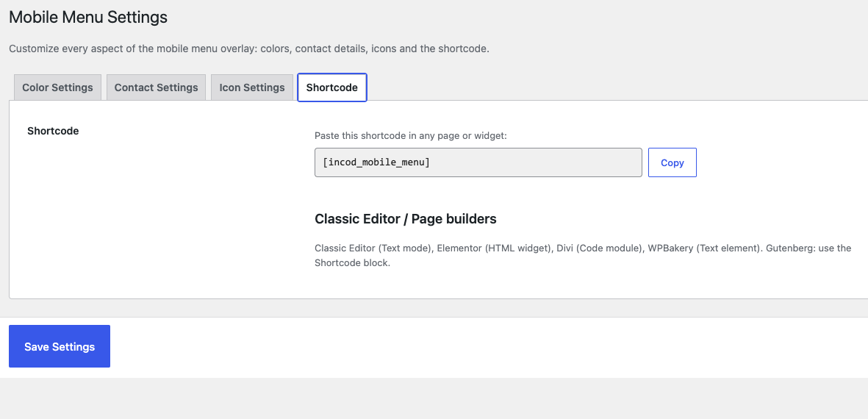Click 'Paste this shortcode in any page' text
The height and width of the screenshot is (419, 868).
coord(411,135)
